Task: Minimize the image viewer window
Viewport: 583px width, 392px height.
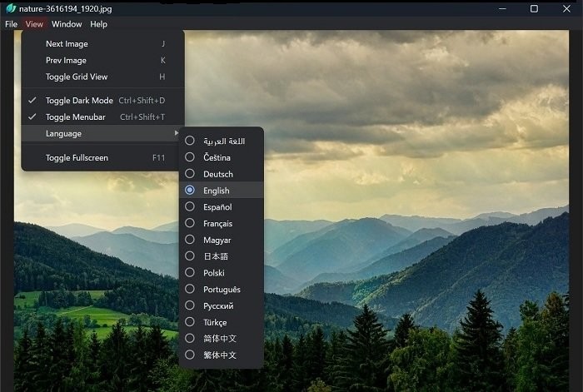Action: pos(502,8)
